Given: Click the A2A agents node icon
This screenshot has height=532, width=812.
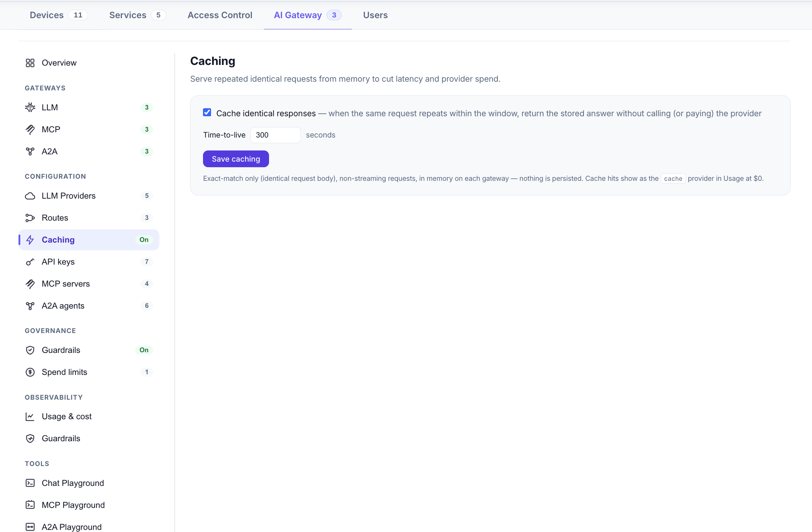Looking at the screenshot, I should pos(30,306).
